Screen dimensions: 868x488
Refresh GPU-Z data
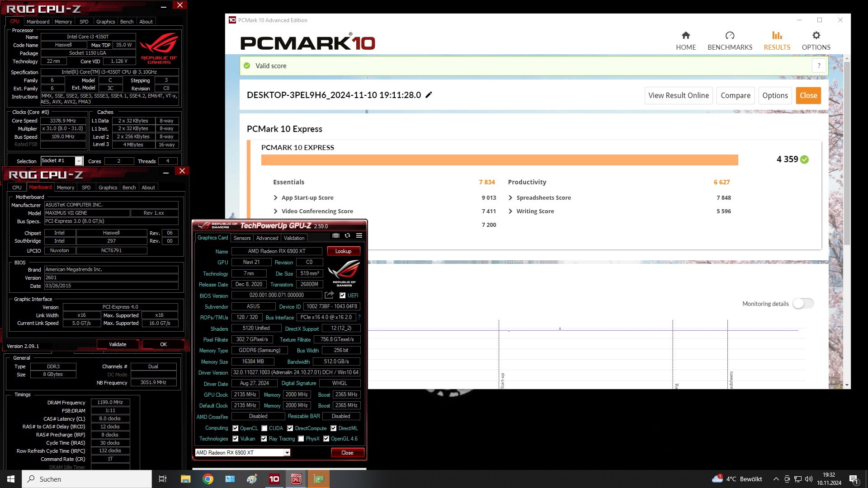[x=347, y=235]
